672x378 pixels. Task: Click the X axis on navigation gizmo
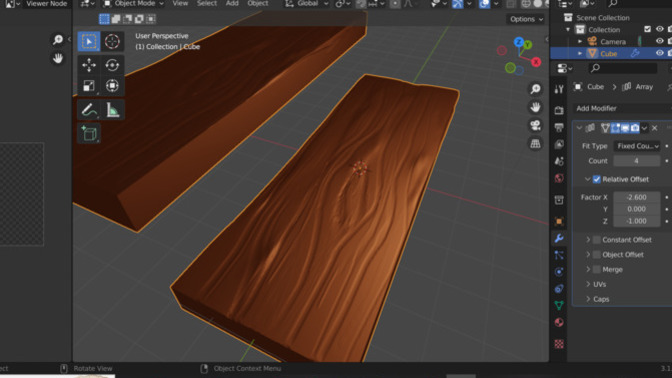(x=536, y=62)
